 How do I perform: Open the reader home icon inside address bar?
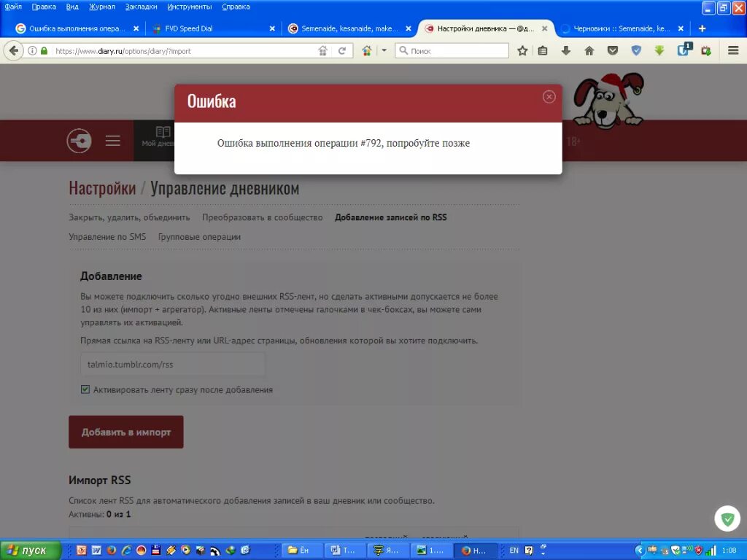coord(323,50)
